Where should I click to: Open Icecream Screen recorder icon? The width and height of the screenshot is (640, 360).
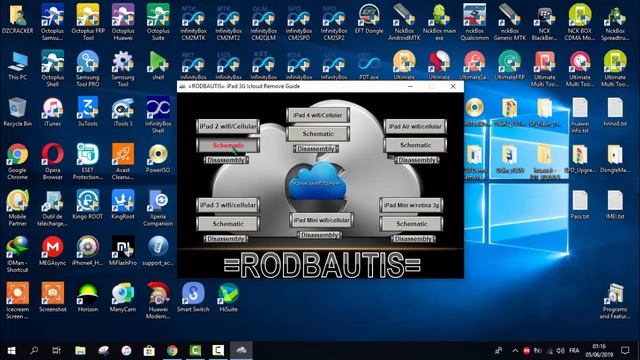point(17,300)
